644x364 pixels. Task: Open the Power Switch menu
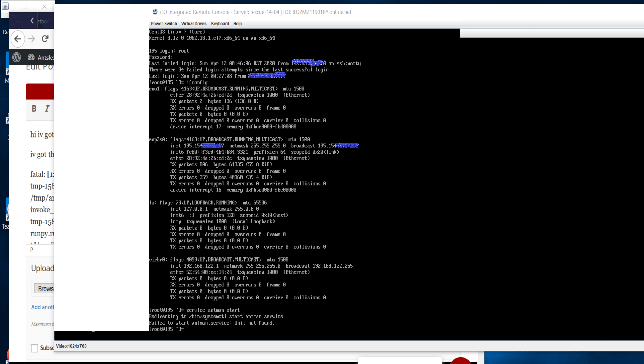pyautogui.click(x=164, y=24)
